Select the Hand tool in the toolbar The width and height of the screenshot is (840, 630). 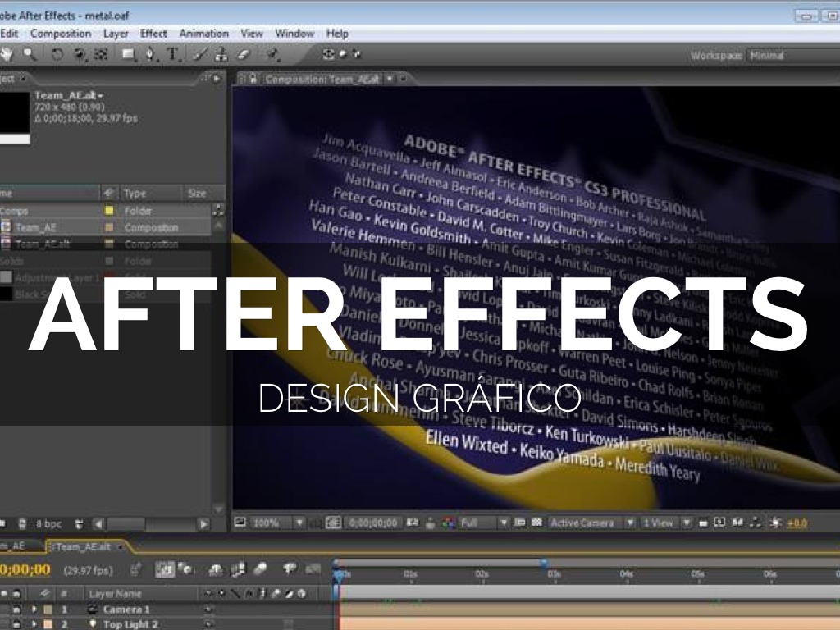[x=7, y=55]
